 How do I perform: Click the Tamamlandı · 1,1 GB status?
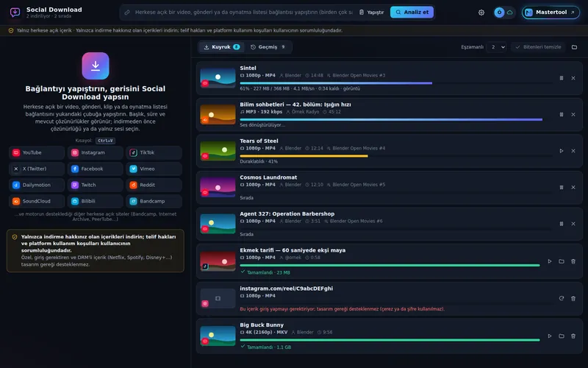coord(266,347)
